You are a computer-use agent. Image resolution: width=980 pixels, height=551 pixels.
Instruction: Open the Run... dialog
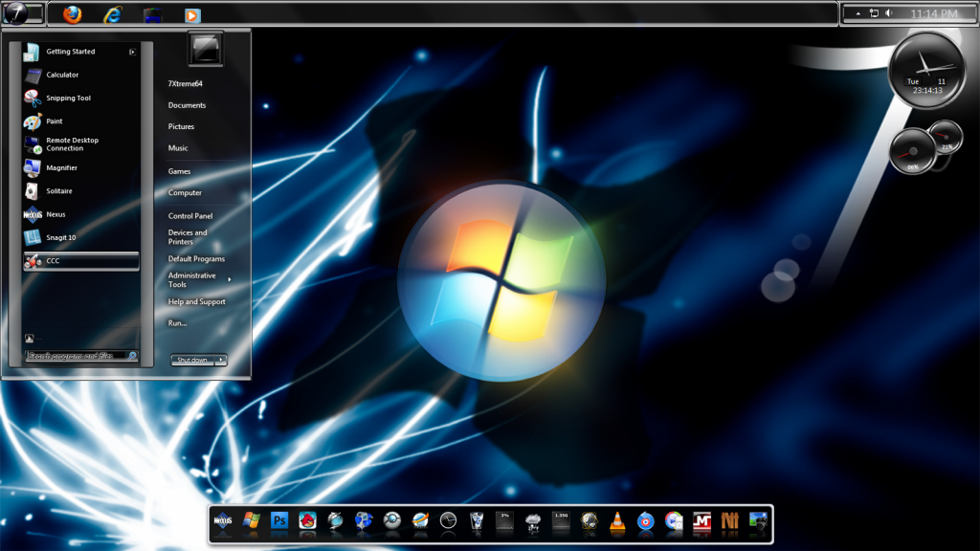tap(177, 323)
